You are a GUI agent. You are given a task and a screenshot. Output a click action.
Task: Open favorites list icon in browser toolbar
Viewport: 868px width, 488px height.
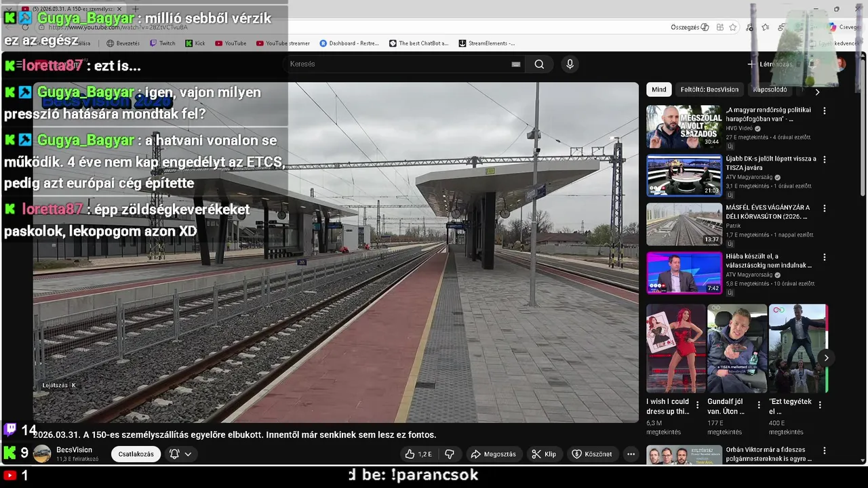pos(766,27)
